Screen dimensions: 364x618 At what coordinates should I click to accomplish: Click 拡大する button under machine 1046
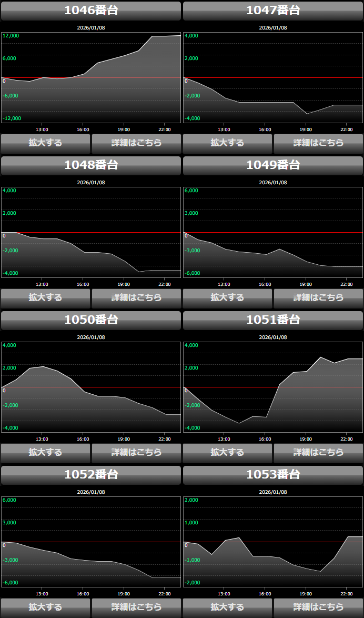pyautogui.click(x=45, y=143)
